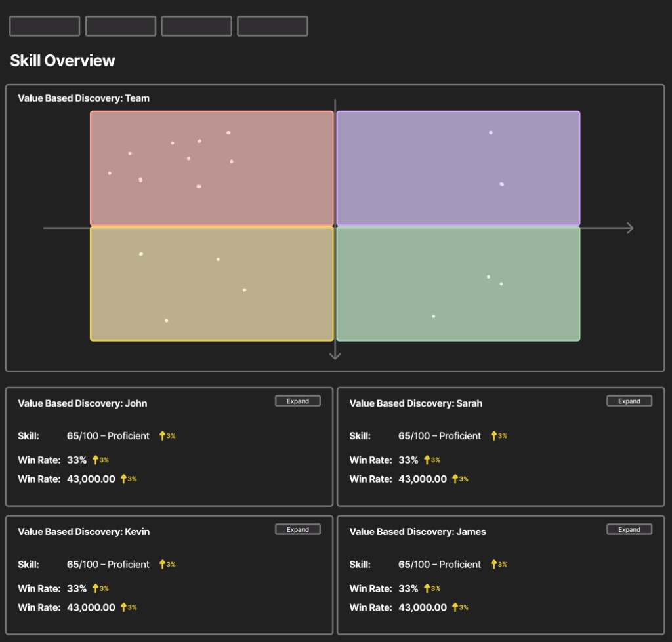The width and height of the screenshot is (672, 642).
Task: Click Kevin's '33%' win rate value
Action: (x=77, y=588)
